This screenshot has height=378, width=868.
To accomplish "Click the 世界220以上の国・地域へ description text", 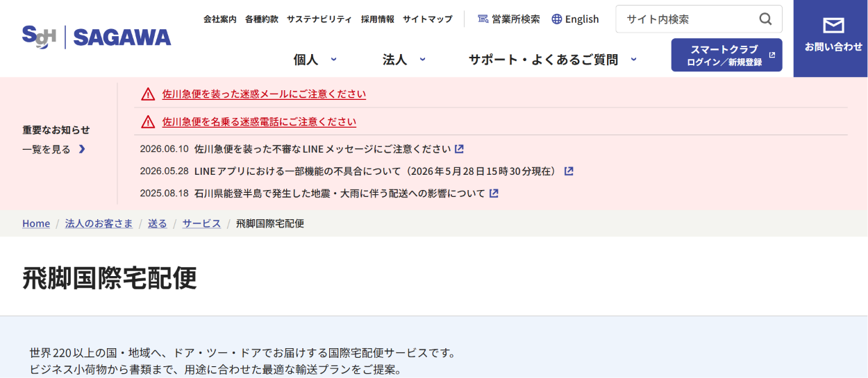I will tap(242, 353).
